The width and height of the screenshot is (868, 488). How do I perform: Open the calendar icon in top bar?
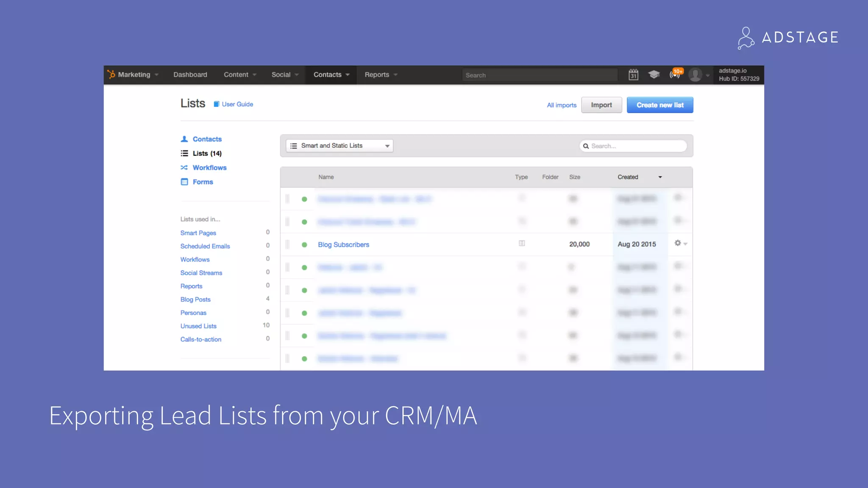click(x=633, y=75)
